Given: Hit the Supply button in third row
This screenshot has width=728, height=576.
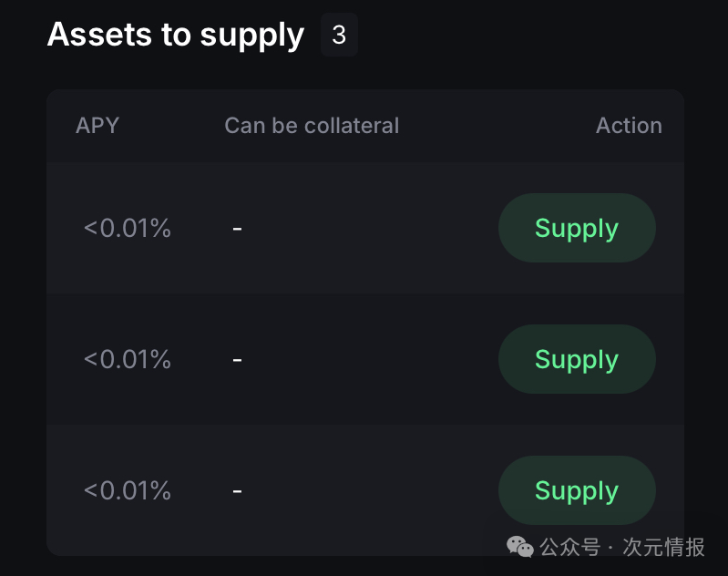Looking at the screenshot, I should (577, 490).
